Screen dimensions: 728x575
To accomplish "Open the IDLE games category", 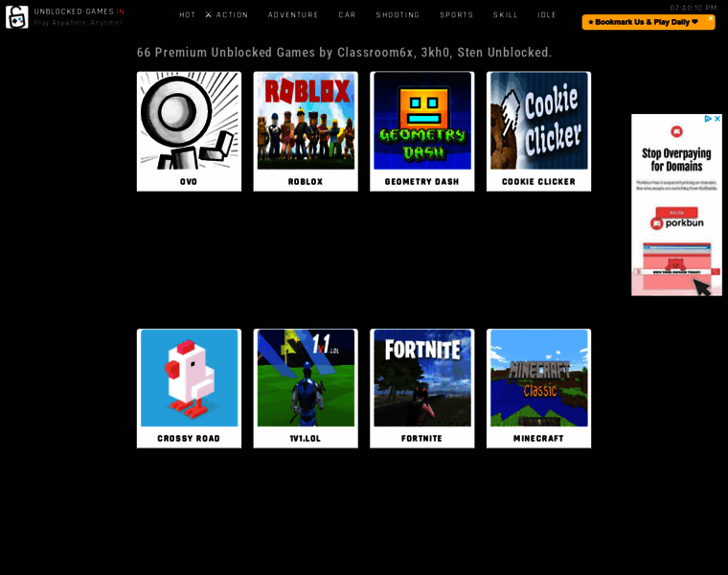I will pyautogui.click(x=546, y=15).
